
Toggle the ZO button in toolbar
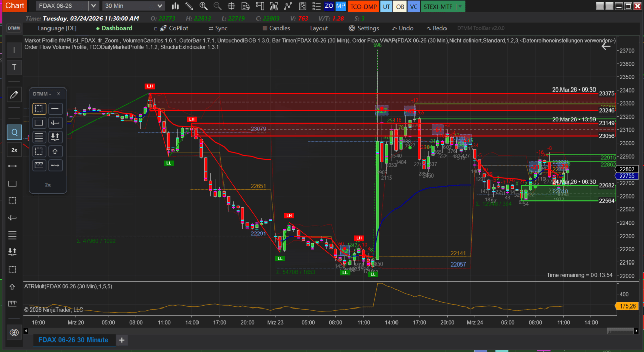(x=329, y=6)
